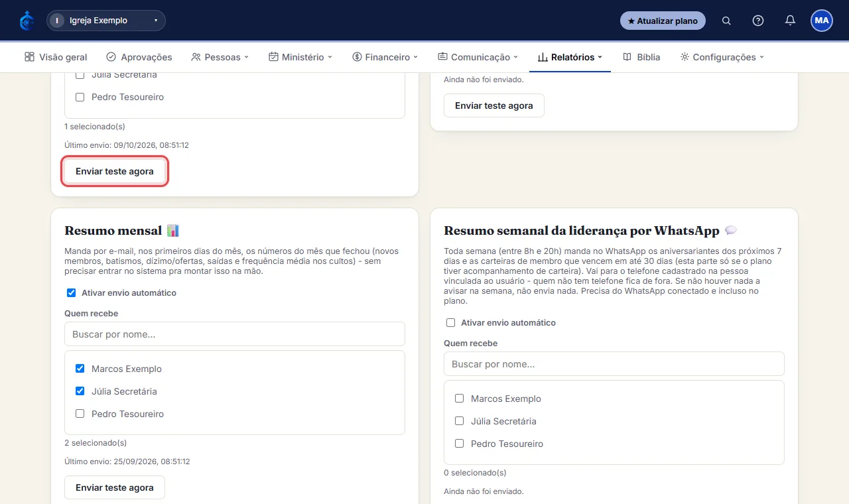
Task: Open the Bíblia tab
Action: 641,57
